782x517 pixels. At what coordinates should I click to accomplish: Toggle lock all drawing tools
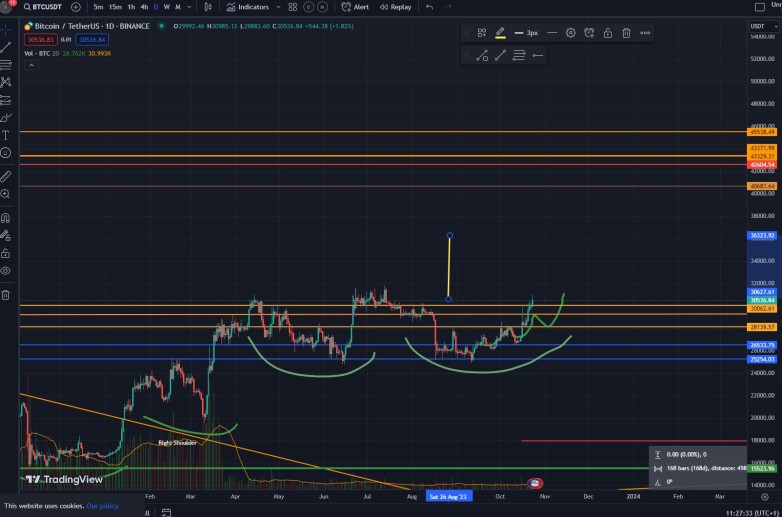(x=6, y=253)
